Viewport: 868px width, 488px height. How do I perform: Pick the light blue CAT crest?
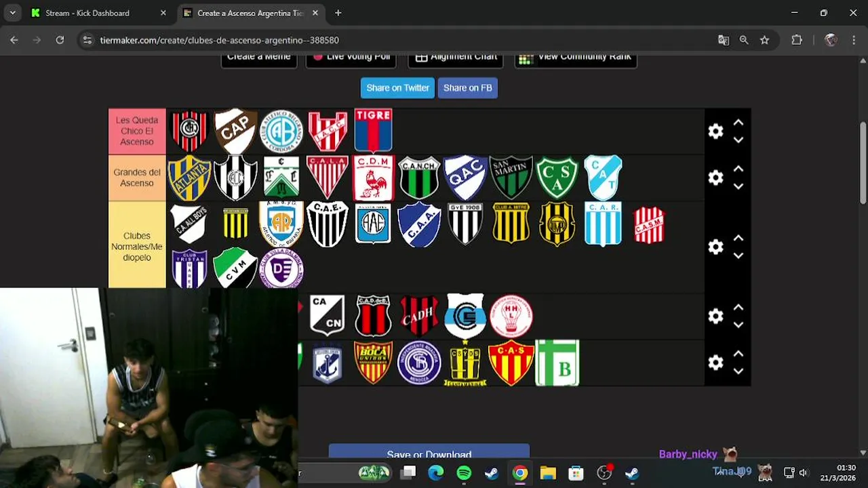click(603, 178)
